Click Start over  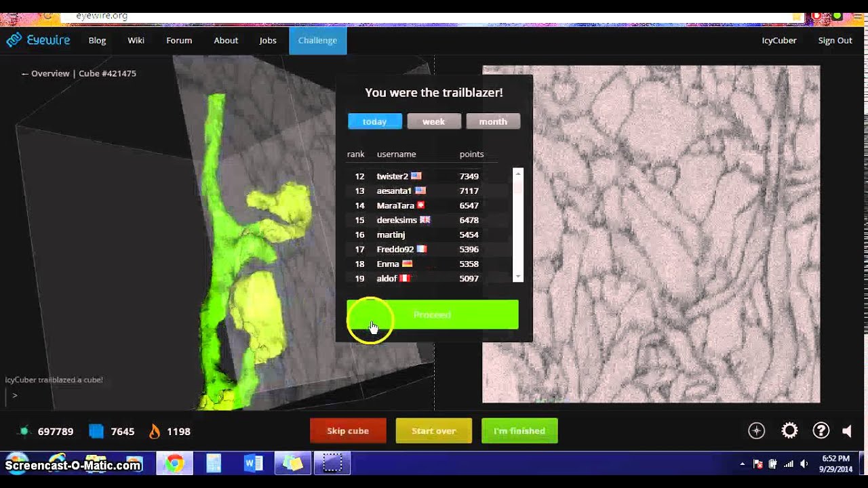click(433, 431)
